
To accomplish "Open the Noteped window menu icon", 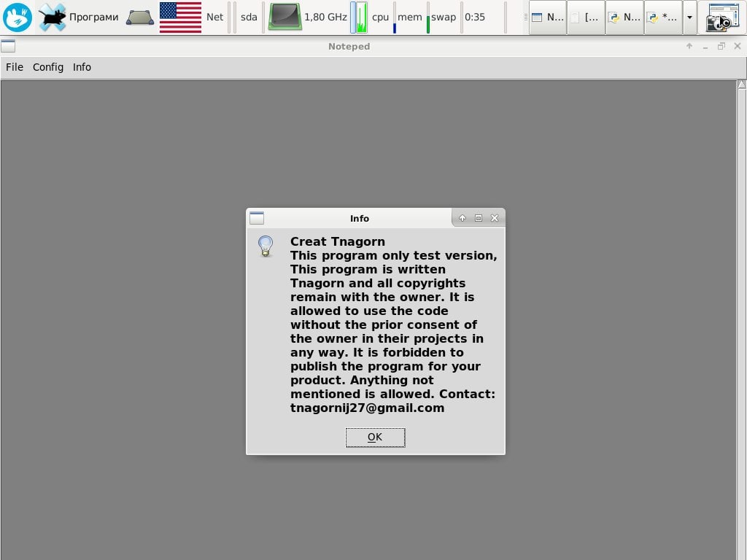I will click(8, 46).
